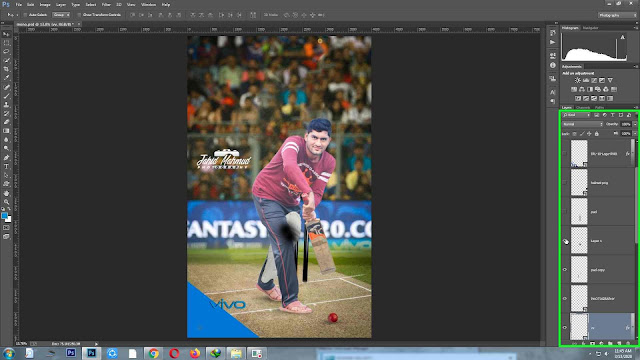The width and height of the screenshot is (640, 360).
Task: Select the Gradient tool
Action: coord(6,131)
